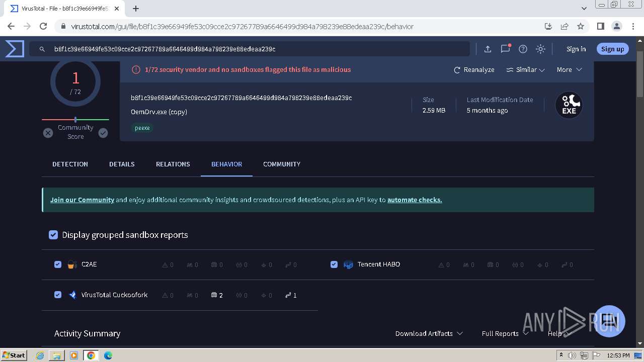Click the EXE file type icon

(x=569, y=105)
